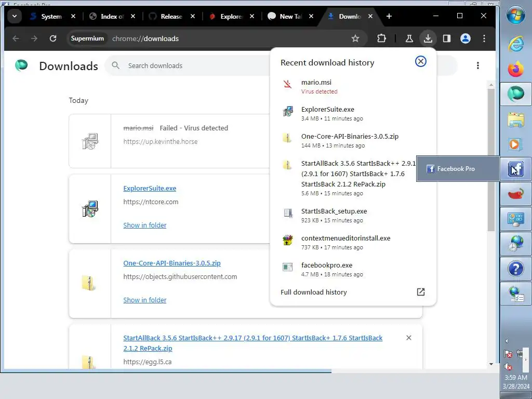This screenshot has height=399, width=532.
Task: Select facebookpro.exe in recent history
Action: [x=353, y=270]
